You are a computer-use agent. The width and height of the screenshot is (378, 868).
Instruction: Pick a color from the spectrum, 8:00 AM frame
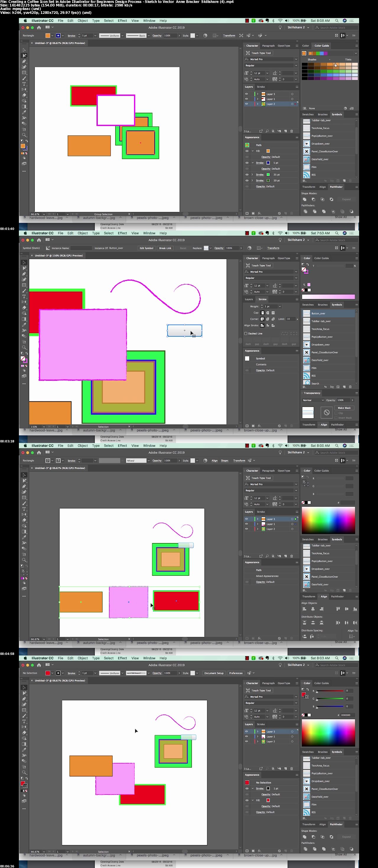pos(328,521)
